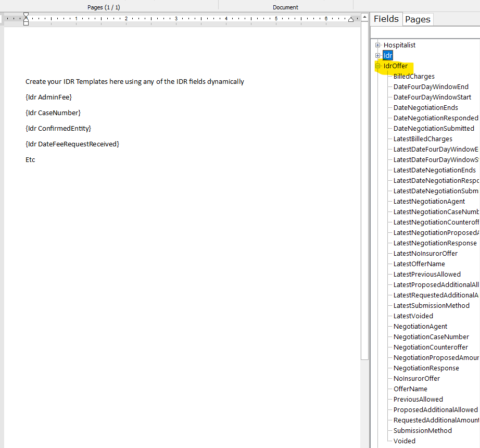480x448 pixels.
Task: Expand the Idr tree node
Action: [378, 56]
